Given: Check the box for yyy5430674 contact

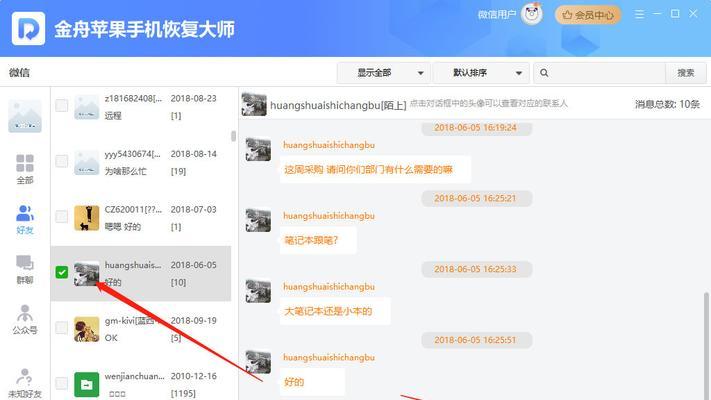Looking at the screenshot, I should (62, 161).
